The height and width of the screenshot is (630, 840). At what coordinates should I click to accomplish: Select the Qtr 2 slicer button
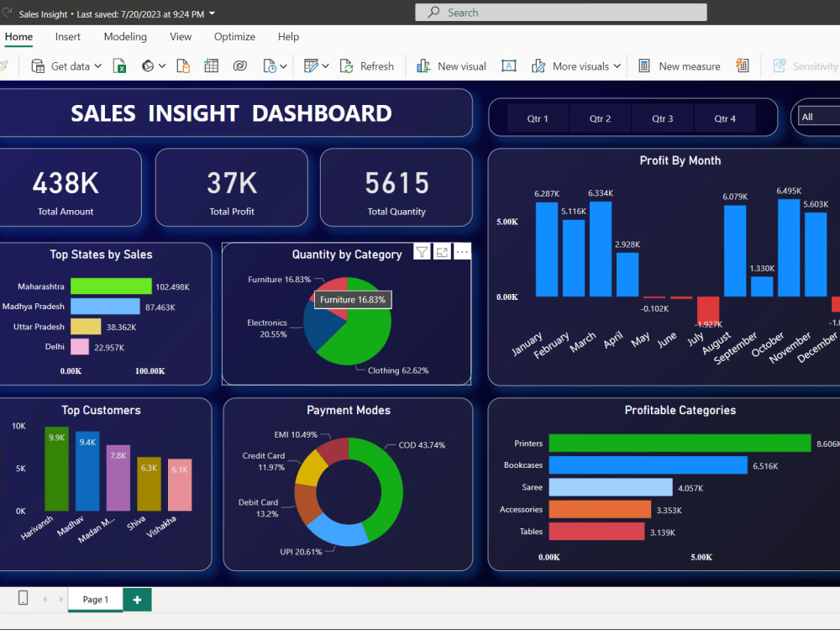click(600, 118)
